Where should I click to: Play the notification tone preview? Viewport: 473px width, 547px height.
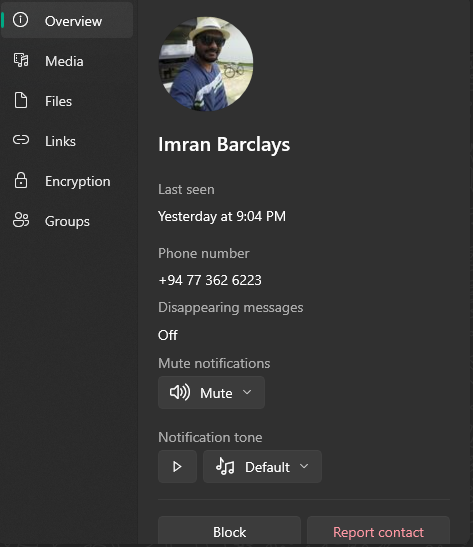(x=178, y=466)
